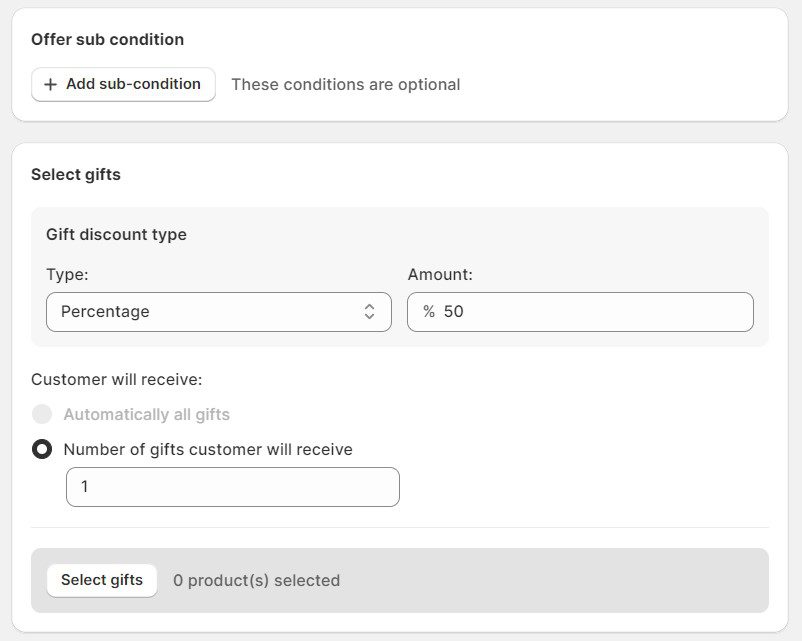
Task: Click the Gift discount type heading
Action: click(x=116, y=234)
